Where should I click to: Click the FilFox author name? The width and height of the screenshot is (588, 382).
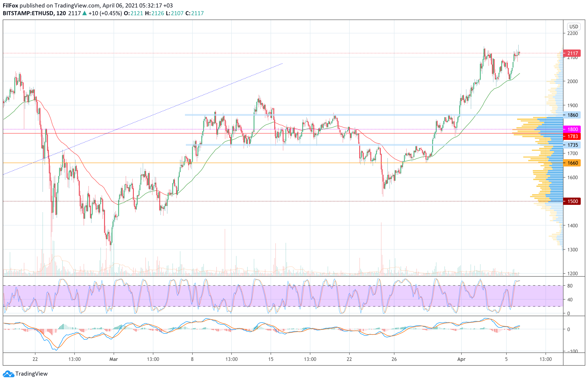(x=10, y=5)
